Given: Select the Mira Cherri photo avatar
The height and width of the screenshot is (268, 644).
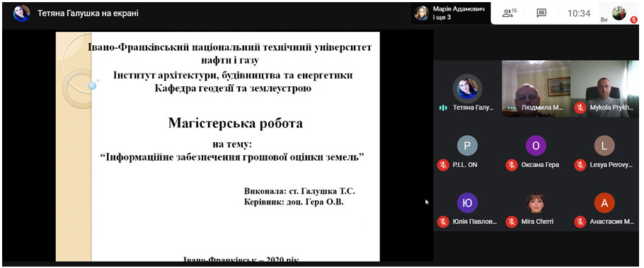Looking at the screenshot, I should pos(536,203).
